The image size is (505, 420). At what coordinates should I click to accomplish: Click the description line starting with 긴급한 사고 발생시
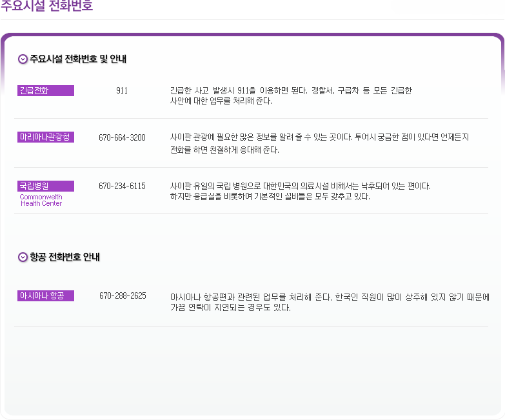coord(290,91)
